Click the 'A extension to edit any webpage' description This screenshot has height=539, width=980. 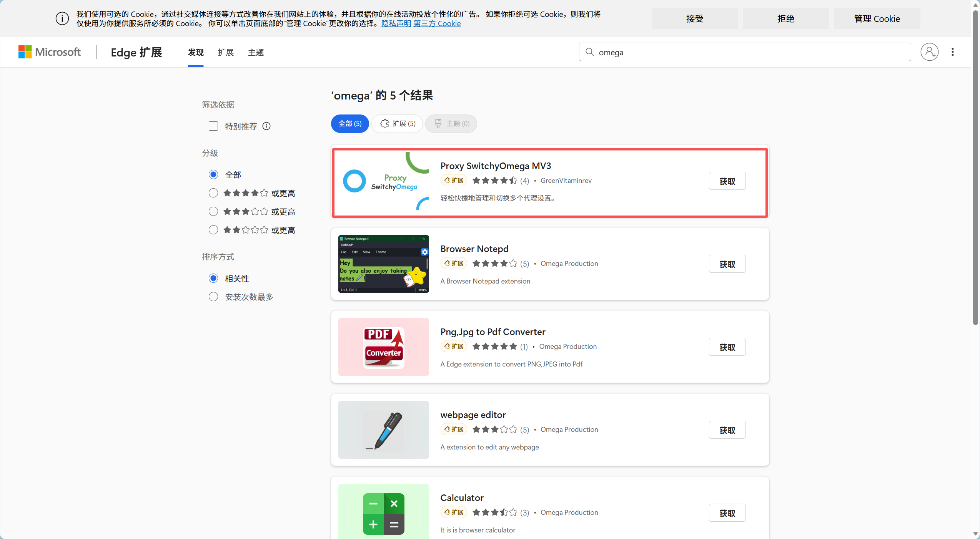490,447
